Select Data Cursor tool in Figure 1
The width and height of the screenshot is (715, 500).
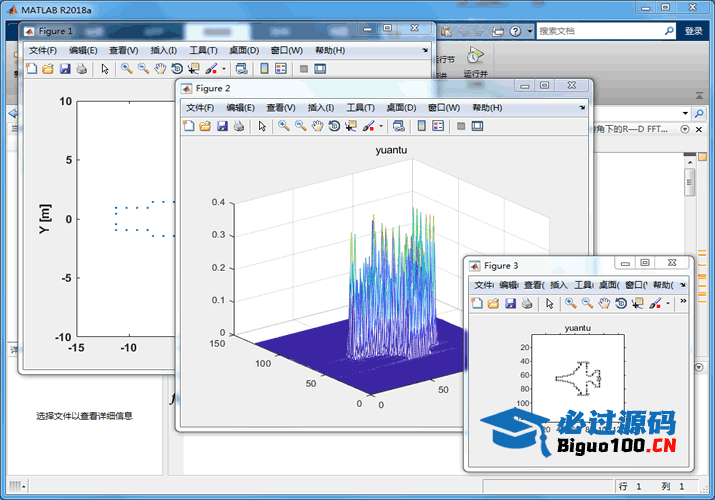click(x=194, y=69)
